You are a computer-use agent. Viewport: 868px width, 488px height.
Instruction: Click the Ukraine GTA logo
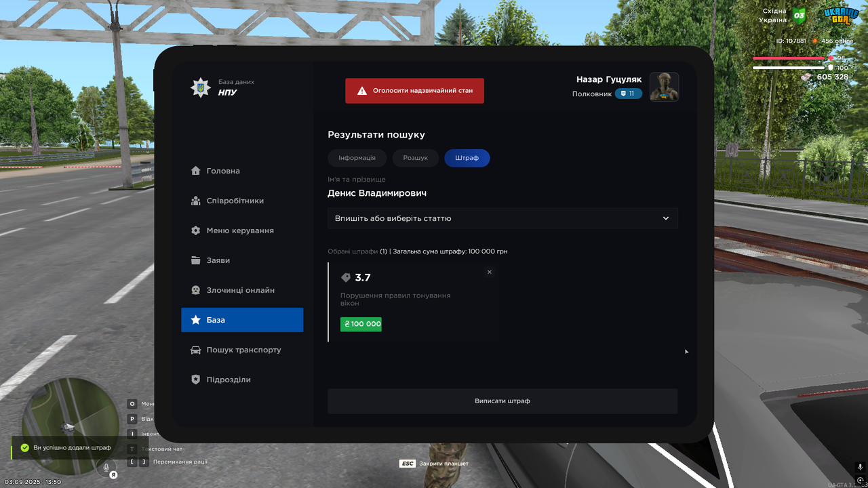841,16
